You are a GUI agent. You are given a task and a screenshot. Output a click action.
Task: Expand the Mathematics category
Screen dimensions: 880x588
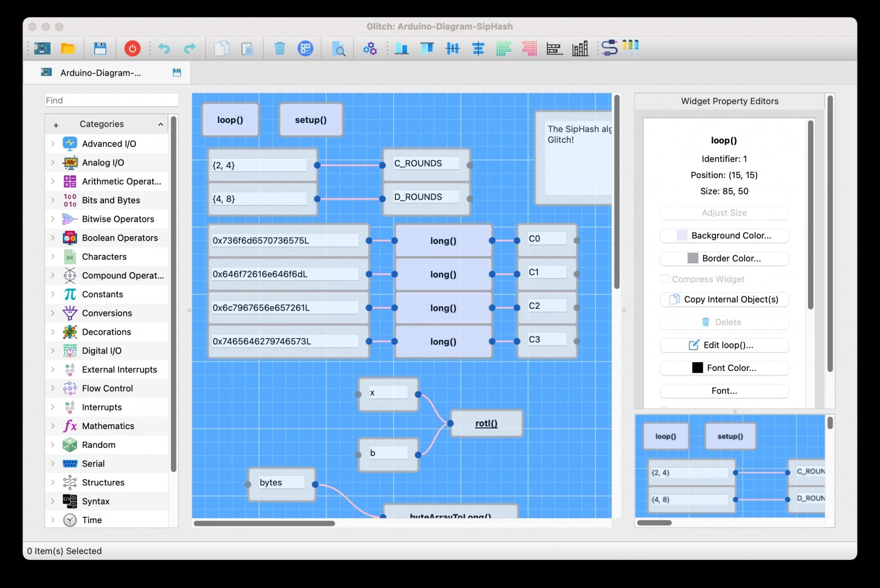pos(53,426)
